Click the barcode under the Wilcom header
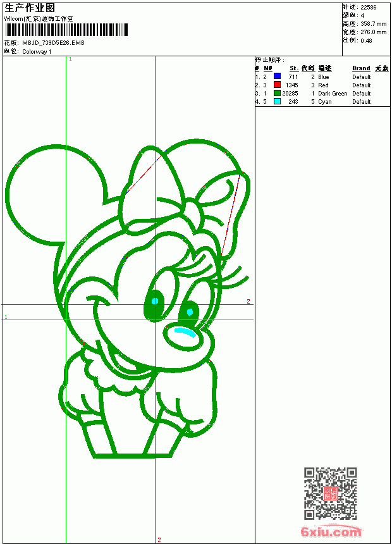The image size is (392, 544). [x=66, y=30]
